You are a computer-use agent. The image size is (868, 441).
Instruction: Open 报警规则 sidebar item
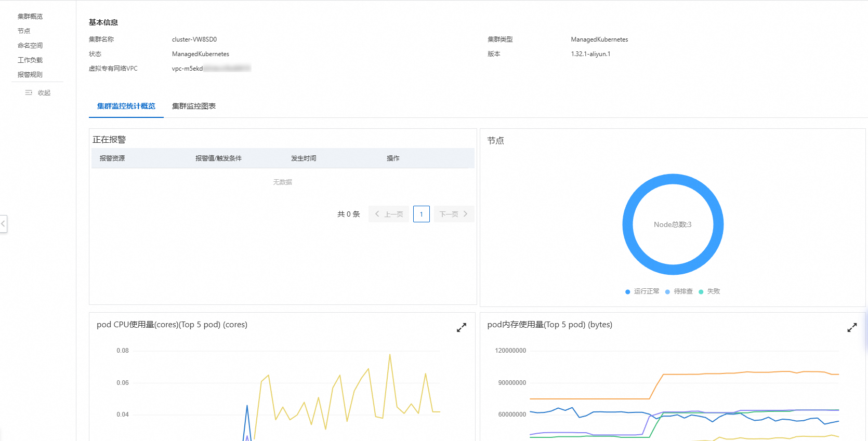(x=30, y=75)
